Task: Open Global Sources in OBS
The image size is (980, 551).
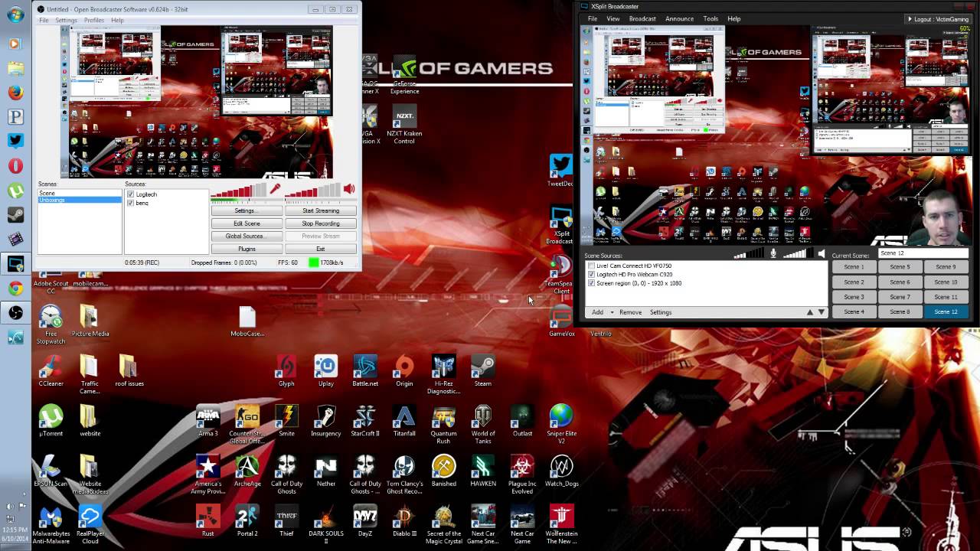Action: coord(247,236)
